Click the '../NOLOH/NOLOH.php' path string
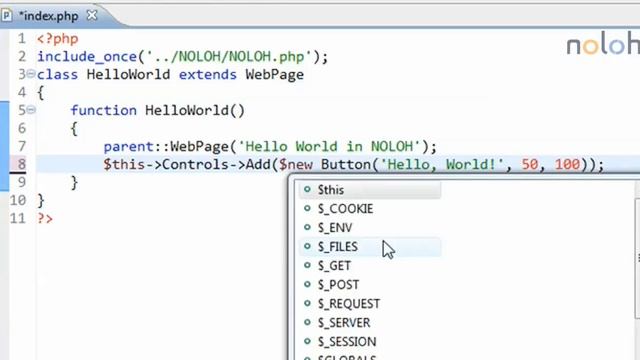The image size is (640, 360). pos(229,57)
